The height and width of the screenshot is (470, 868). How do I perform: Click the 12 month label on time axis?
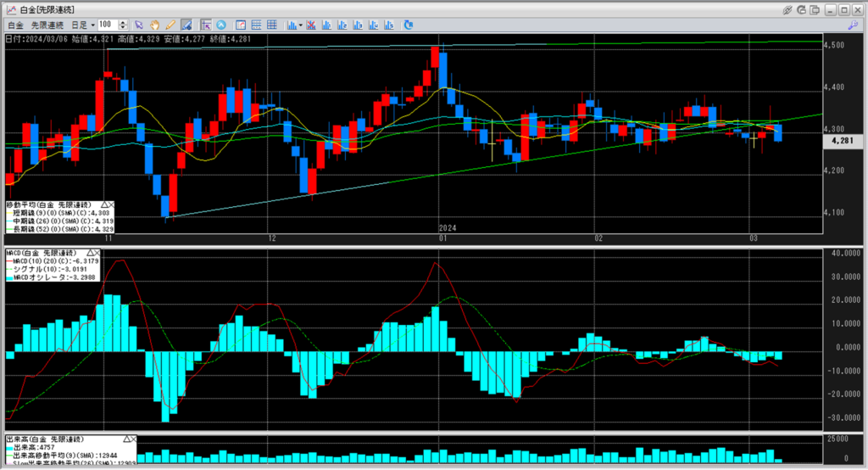272,238
